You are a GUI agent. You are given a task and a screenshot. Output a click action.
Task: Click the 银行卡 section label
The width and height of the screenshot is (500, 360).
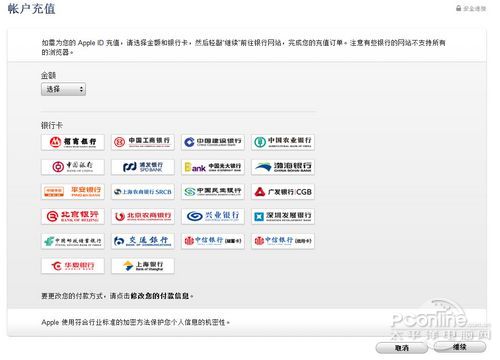52,125
